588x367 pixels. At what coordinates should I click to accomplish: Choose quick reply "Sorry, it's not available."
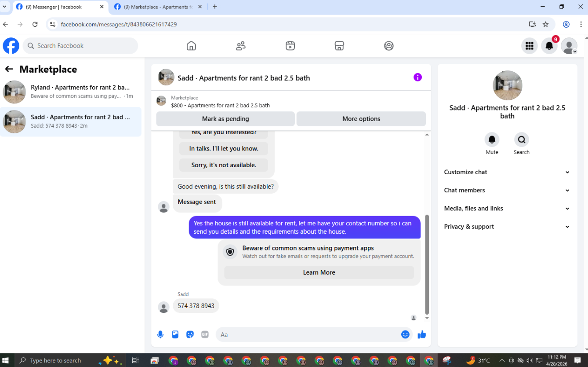pos(224,165)
